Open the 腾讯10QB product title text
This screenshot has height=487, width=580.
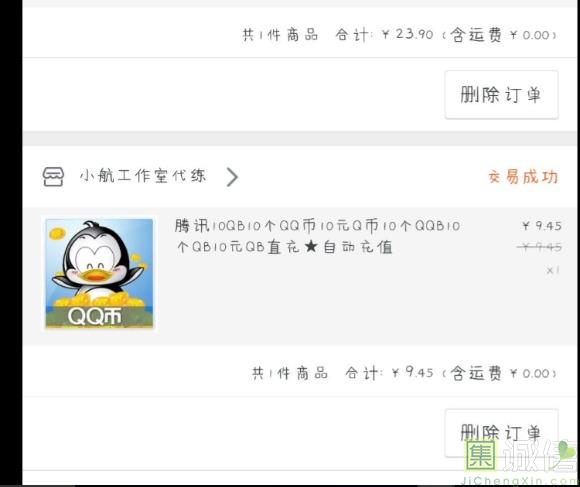coord(318,236)
